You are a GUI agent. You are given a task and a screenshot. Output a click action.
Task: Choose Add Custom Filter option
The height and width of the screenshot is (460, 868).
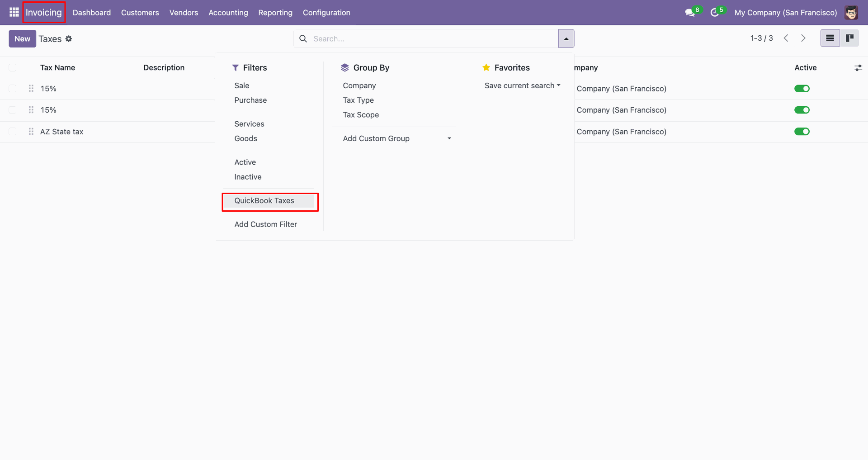click(265, 224)
